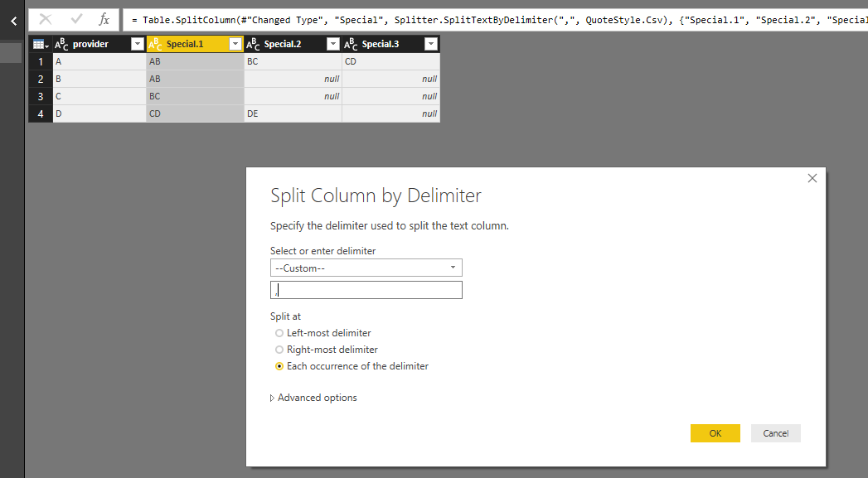Click provider cell A in row 1
Image resolution: width=868 pixels, height=478 pixels.
(99, 61)
